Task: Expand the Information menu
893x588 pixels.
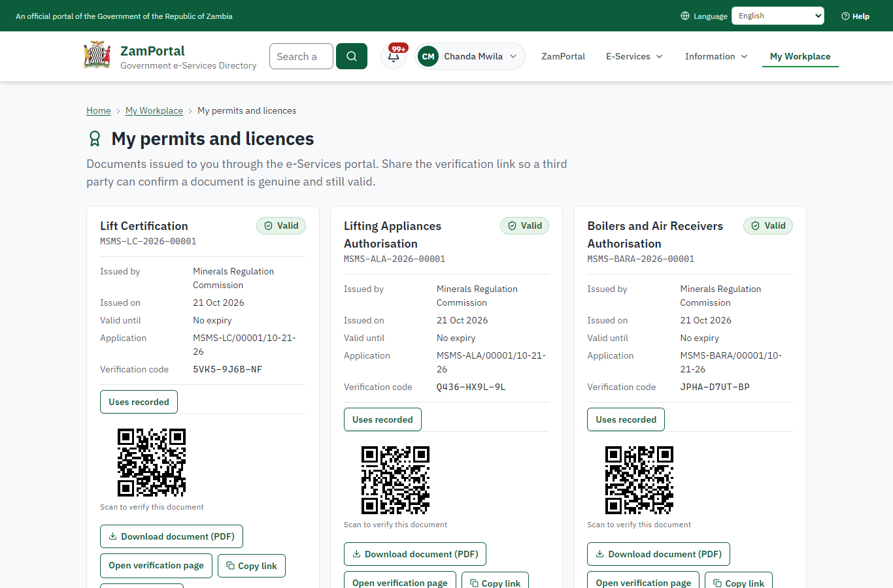Action: (x=716, y=56)
